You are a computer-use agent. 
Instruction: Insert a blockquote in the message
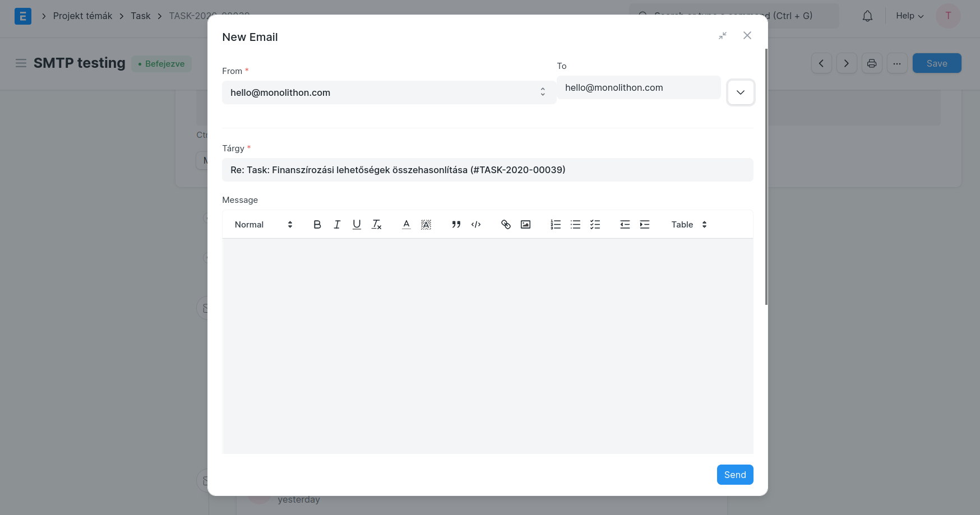(x=456, y=225)
